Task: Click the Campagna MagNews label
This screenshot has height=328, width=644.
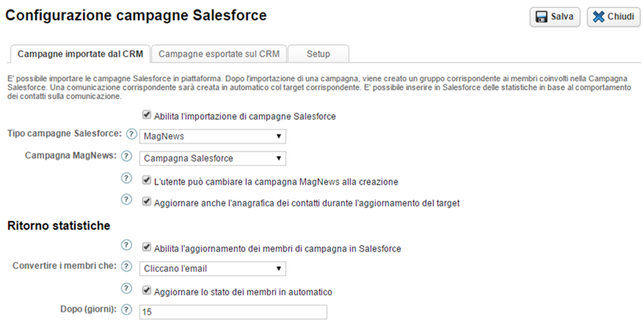Action: pyautogui.click(x=71, y=156)
